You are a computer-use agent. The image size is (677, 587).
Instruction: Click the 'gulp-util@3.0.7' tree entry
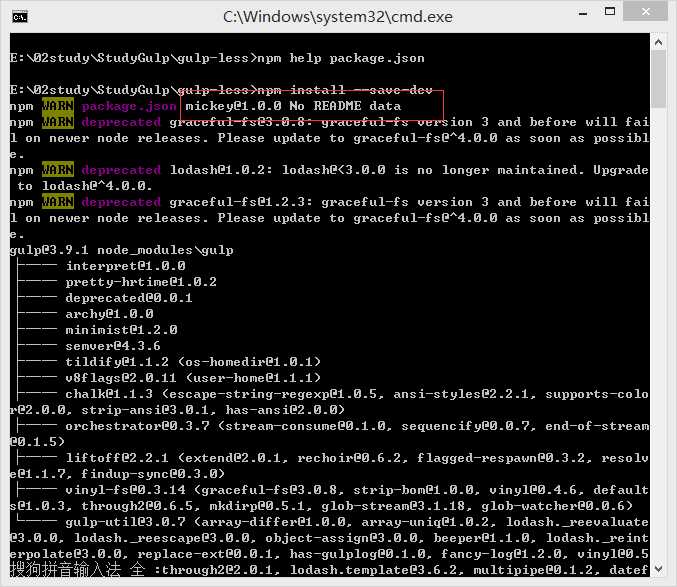126,522
